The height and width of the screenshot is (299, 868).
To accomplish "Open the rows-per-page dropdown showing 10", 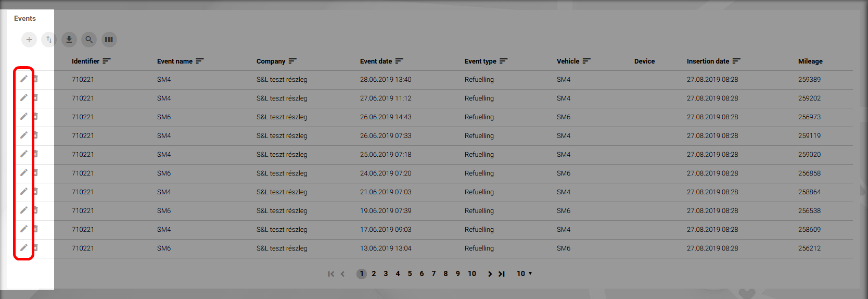I will coord(524,273).
